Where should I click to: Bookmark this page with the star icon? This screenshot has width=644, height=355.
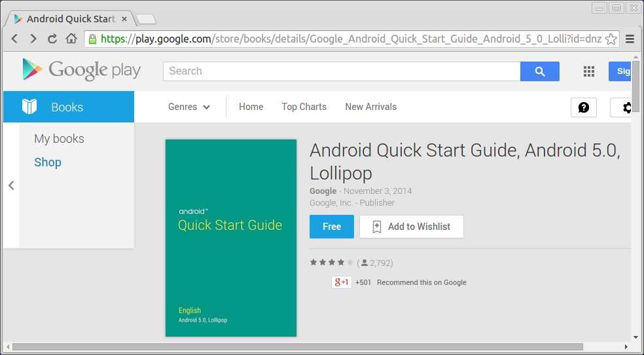point(611,39)
